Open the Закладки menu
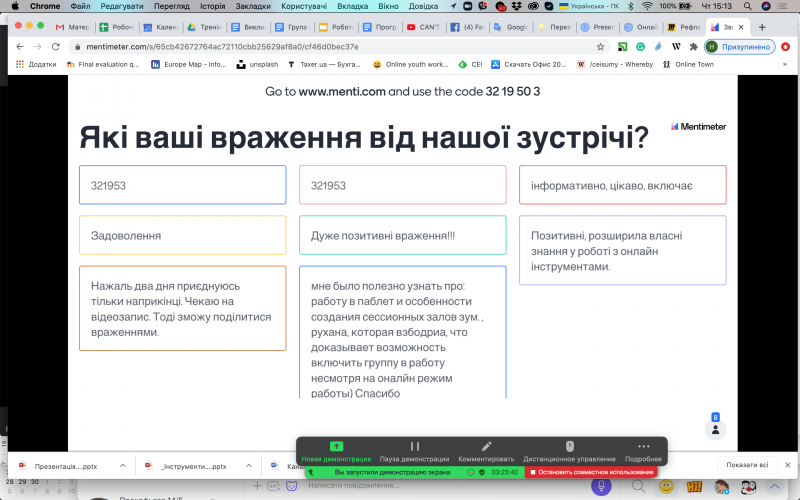Viewport: 800px width, 500px height. coord(253,6)
